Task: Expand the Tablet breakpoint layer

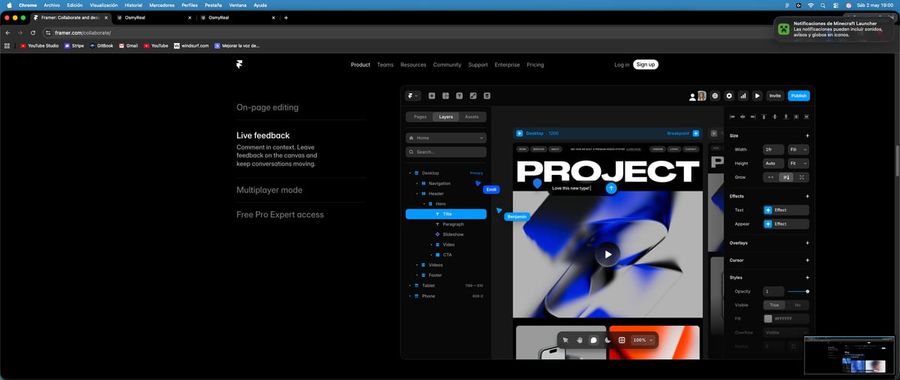Action: (x=410, y=286)
